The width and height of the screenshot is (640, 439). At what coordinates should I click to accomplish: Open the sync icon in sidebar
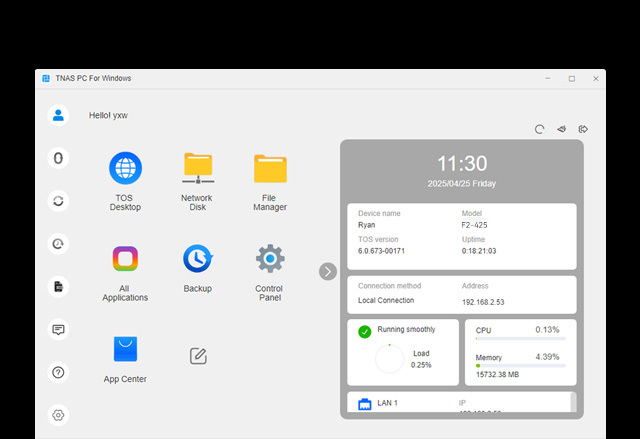[58, 201]
